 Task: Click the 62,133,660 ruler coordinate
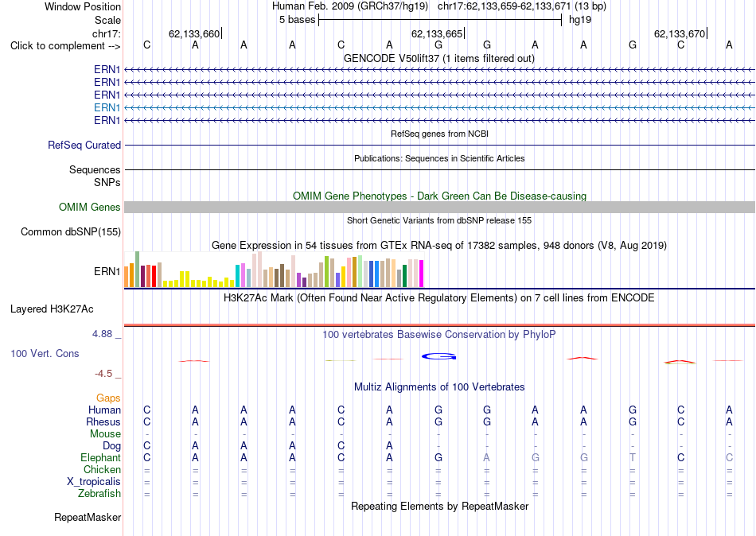194,33
